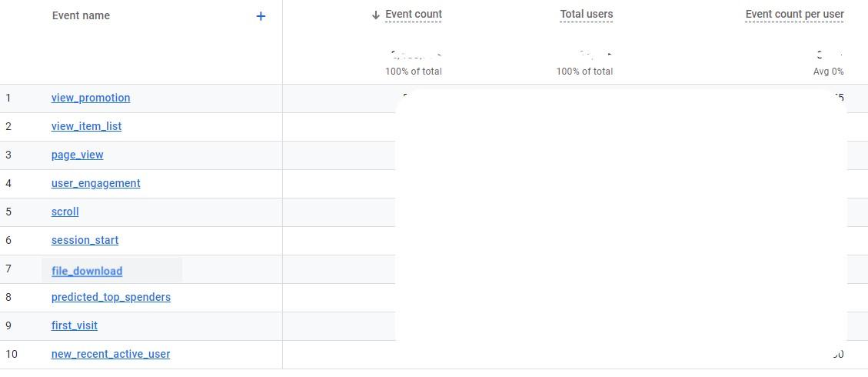Open the session_start event
Image resolution: width=868 pixels, height=377 pixels.
click(x=85, y=240)
